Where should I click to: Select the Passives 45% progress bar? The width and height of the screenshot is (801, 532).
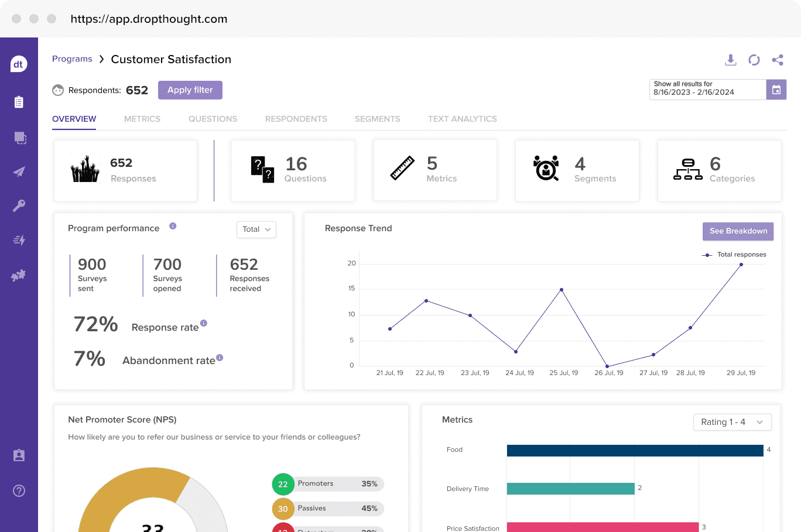(338, 509)
